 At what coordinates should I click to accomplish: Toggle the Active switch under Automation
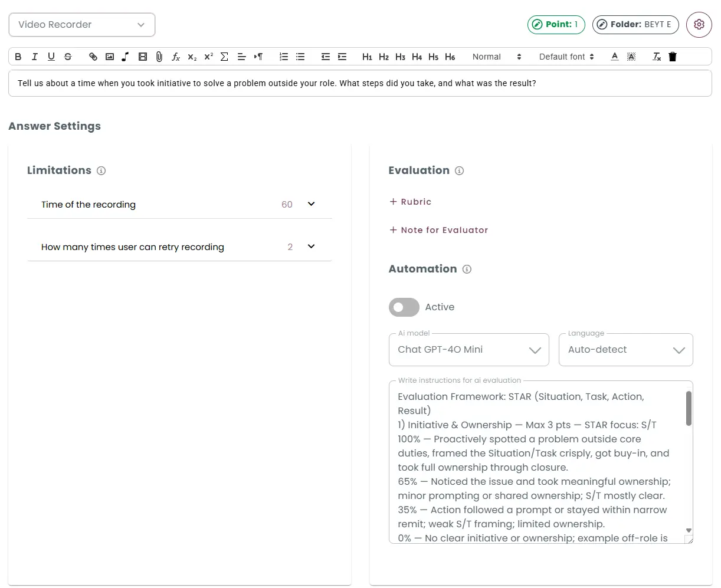click(x=404, y=307)
